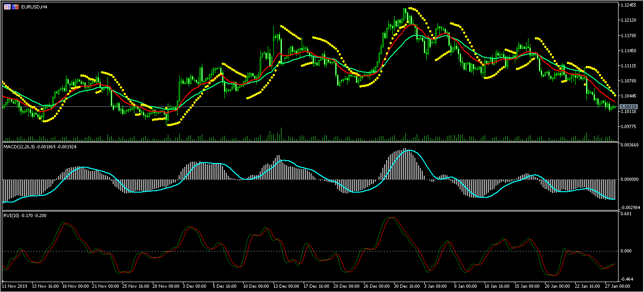Click the 27 Jan 08:00 time label
This screenshot has height=292, width=644.
pyautogui.click(x=617, y=286)
